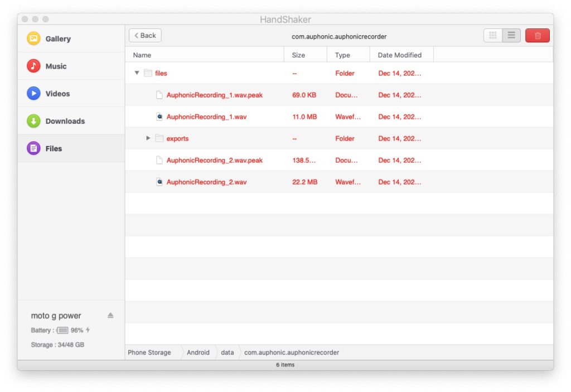
Task: Switch to grid view
Action: tap(493, 35)
